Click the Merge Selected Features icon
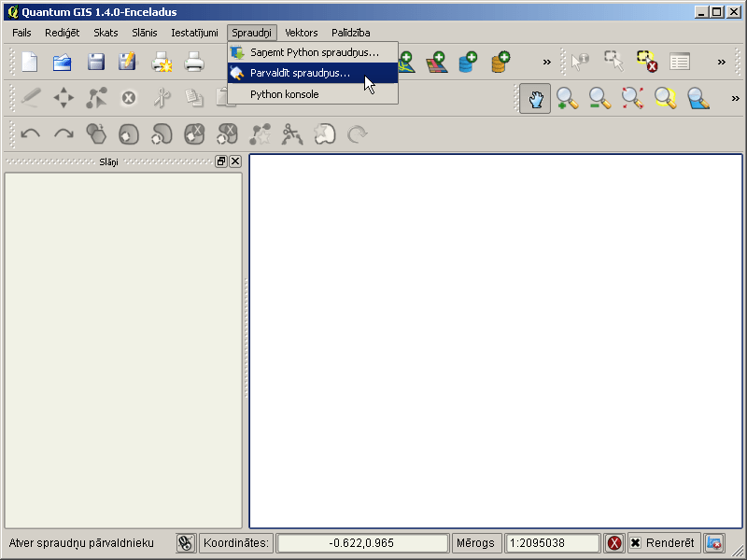747x560 pixels. pyautogui.click(x=325, y=134)
